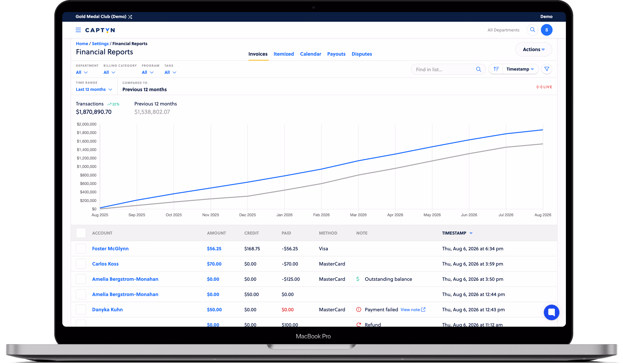Check the Carlos Koss row checkbox
Viewport: 623px width, 364px height.
click(x=81, y=264)
